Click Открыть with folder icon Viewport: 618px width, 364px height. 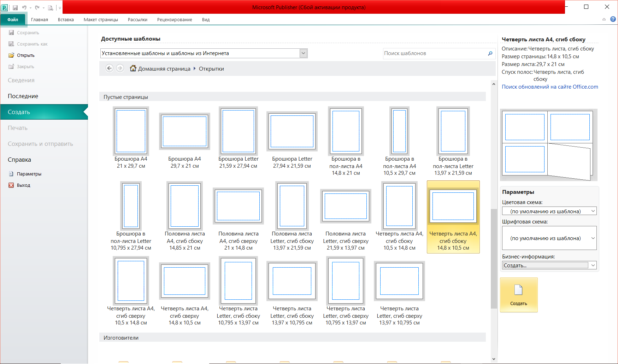click(22, 55)
